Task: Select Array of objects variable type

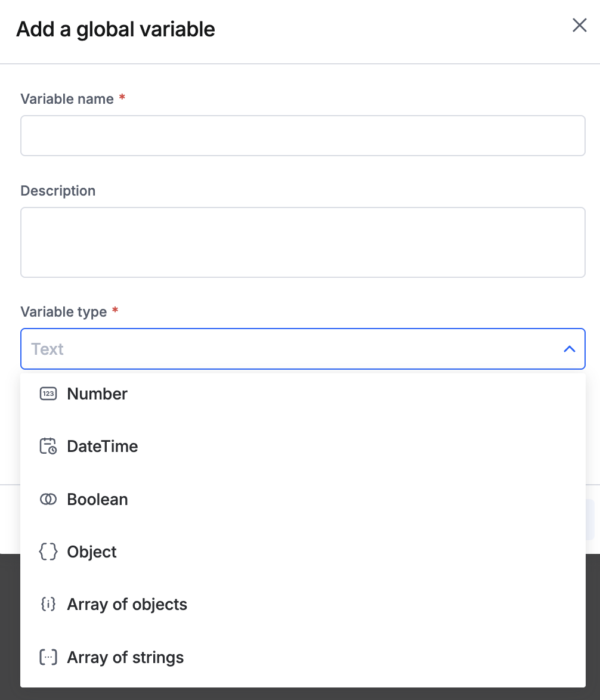Action: [x=127, y=604]
